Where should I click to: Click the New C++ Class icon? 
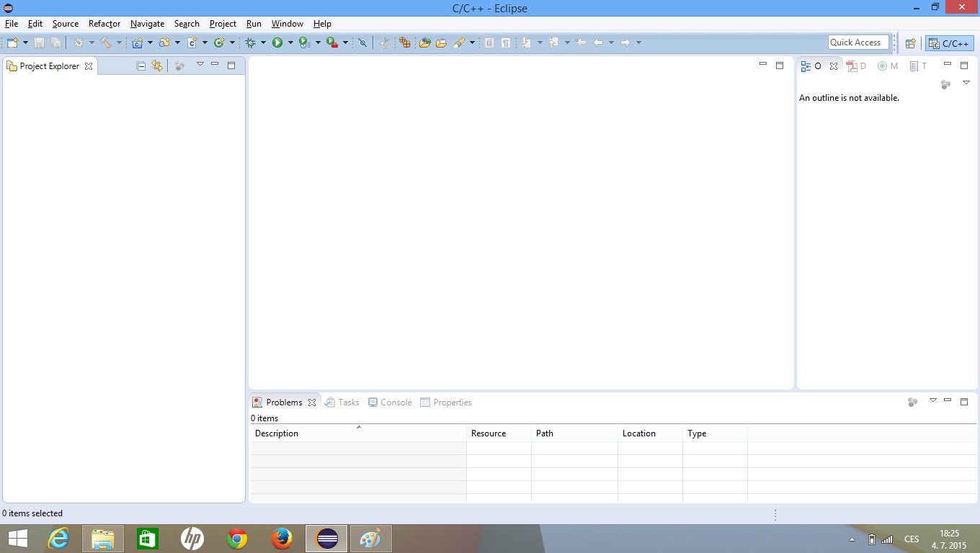click(219, 43)
